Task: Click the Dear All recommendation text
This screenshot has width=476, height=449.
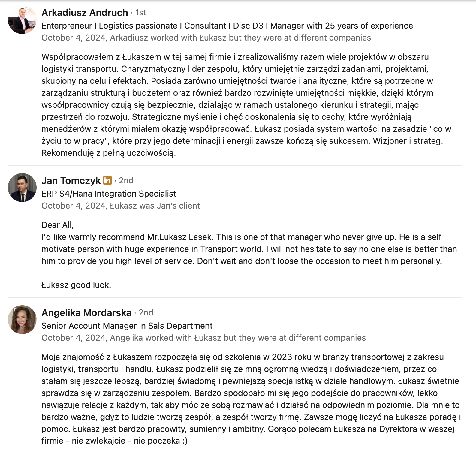Action: [x=249, y=243]
